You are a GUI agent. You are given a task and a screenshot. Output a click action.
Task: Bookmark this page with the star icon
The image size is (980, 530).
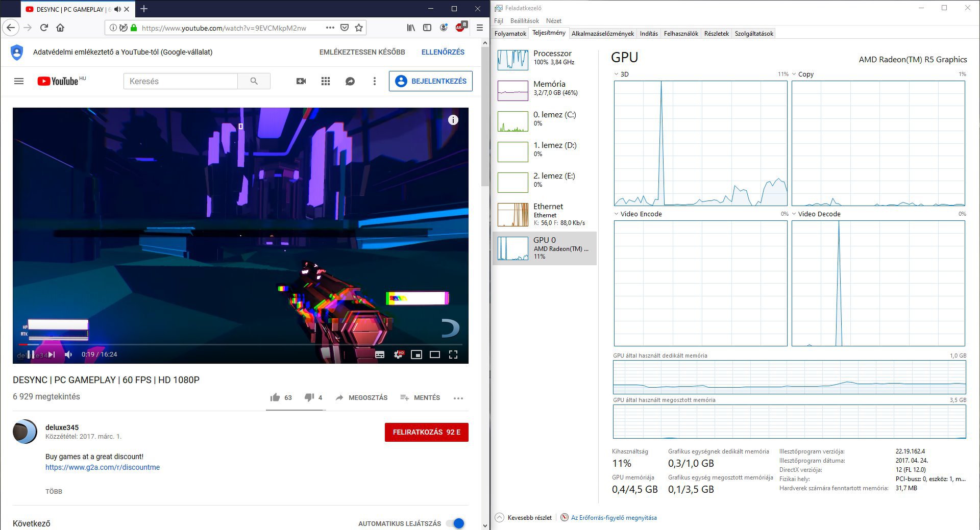pos(359,28)
